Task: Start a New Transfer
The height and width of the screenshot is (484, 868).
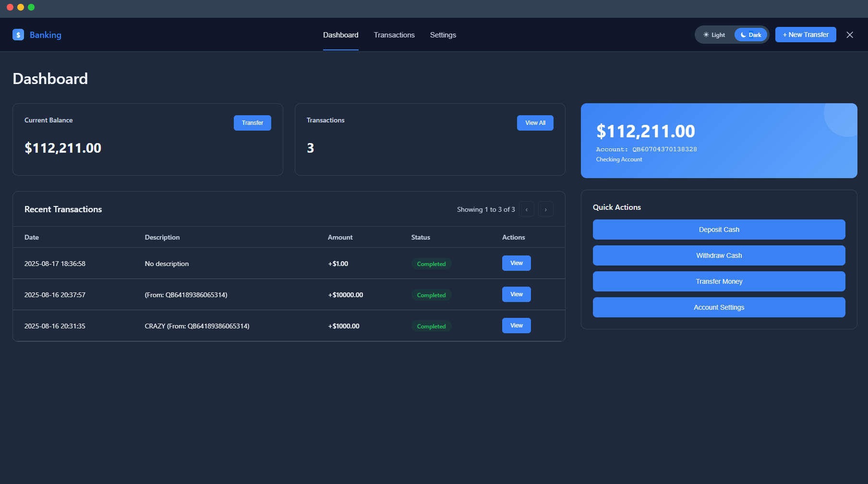Action: (805, 35)
